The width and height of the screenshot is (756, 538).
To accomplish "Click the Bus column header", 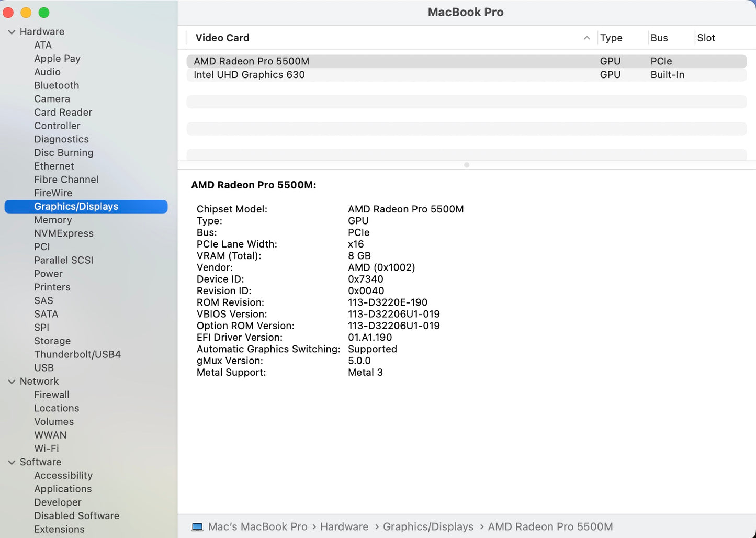I will point(659,38).
